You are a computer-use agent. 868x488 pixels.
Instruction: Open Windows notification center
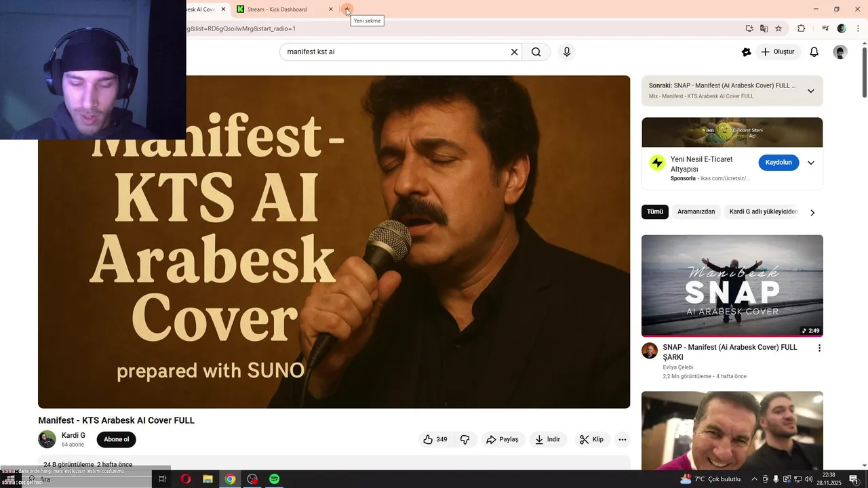(854, 479)
